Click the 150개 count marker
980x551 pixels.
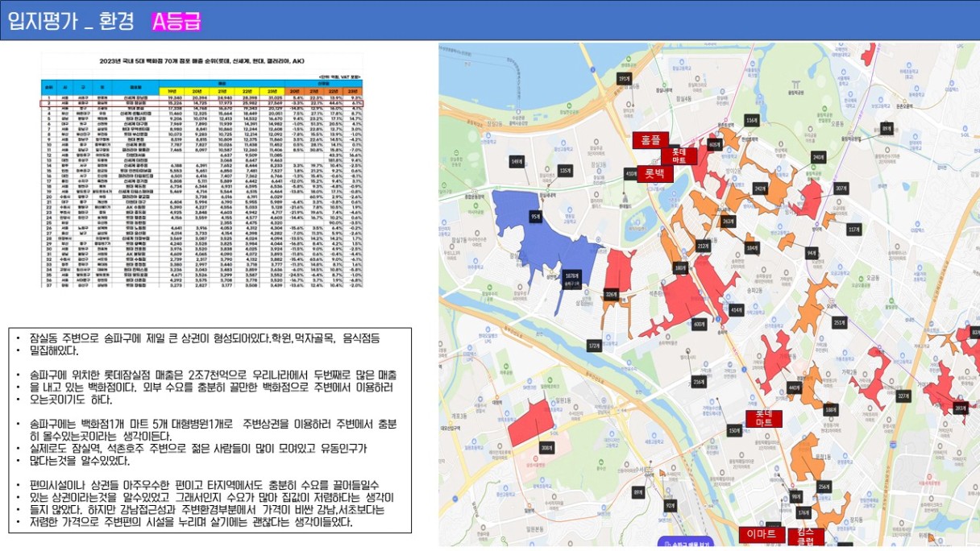coord(733,431)
